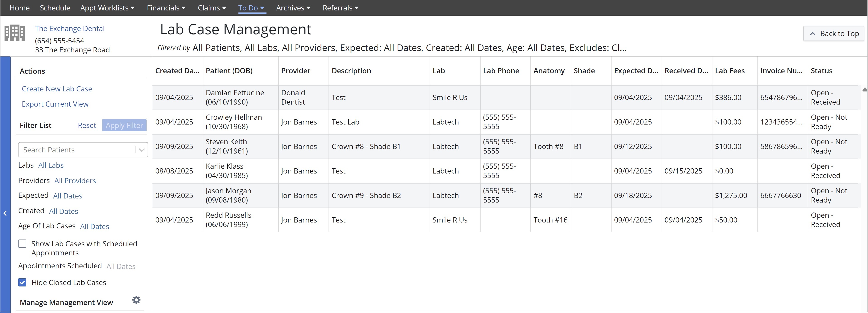Click the Back to Top arrow

(x=833, y=33)
